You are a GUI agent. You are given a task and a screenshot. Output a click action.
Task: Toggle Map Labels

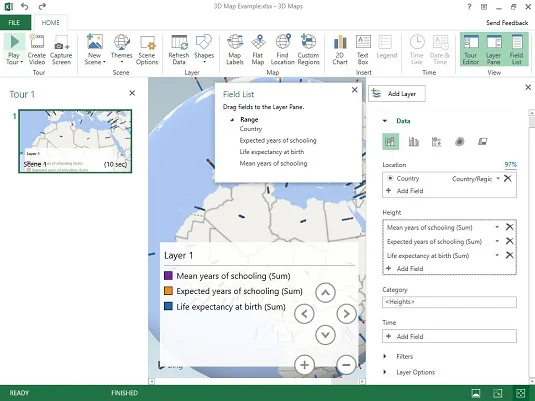[x=235, y=49]
